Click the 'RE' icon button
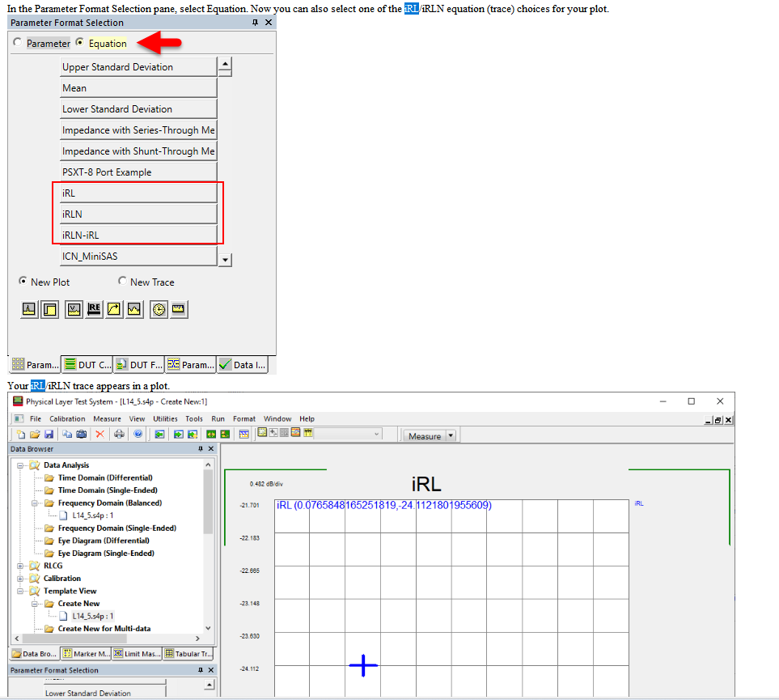The image size is (779, 700). [x=93, y=309]
